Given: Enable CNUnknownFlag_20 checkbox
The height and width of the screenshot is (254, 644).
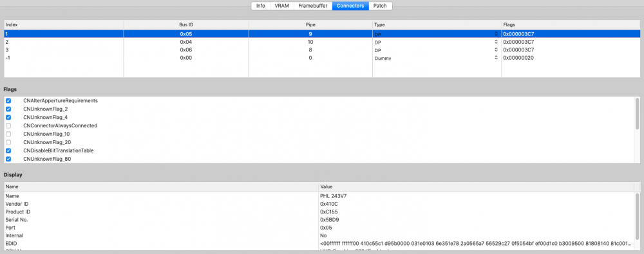Looking at the screenshot, I should tap(8, 142).
